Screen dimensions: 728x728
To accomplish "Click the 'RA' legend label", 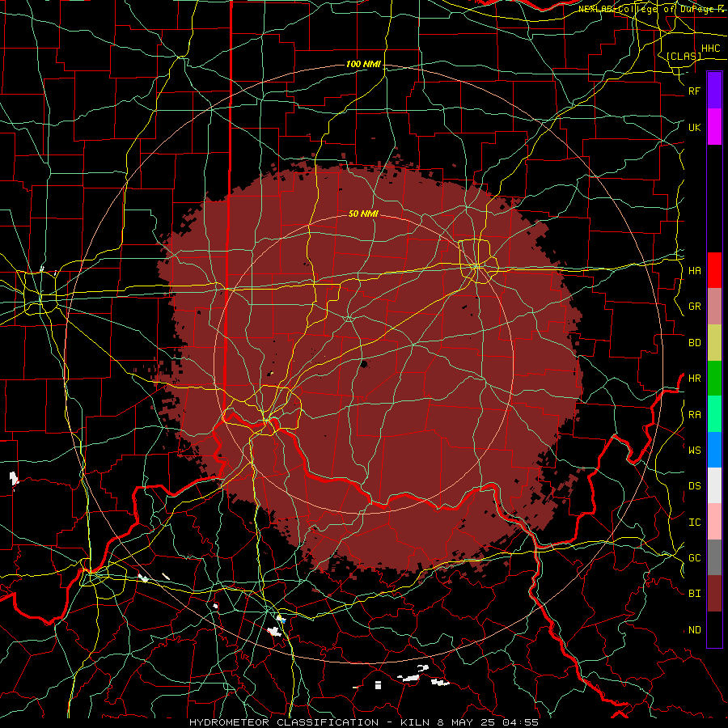I will pos(694,415).
